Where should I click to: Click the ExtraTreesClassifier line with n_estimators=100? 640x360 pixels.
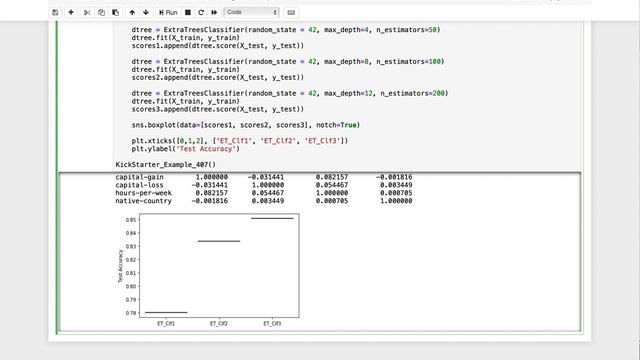(288, 62)
